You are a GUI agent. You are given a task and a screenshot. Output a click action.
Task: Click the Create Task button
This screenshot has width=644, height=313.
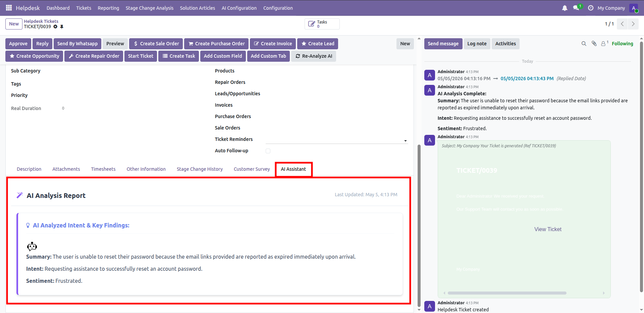(x=178, y=56)
